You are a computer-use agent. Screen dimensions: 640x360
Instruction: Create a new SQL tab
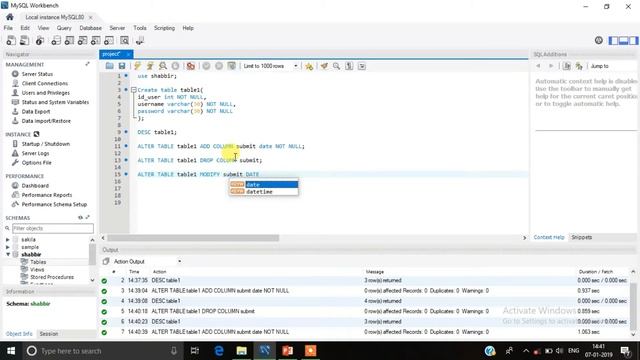pyautogui.click(x=11, y=40)
